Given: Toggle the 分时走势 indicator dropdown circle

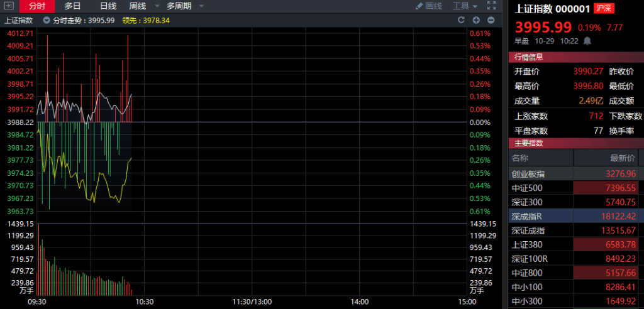Looking at the screenshot, I should pos(47,20).
